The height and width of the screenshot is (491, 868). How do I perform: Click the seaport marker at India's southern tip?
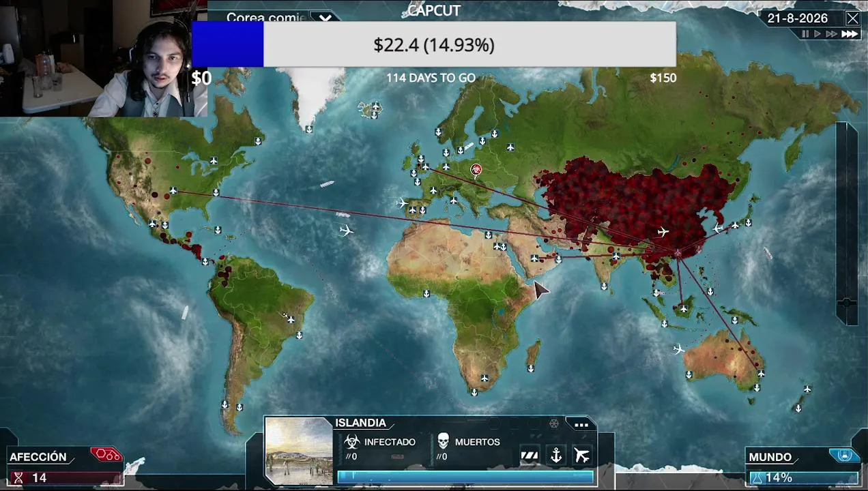pos(605,286)
